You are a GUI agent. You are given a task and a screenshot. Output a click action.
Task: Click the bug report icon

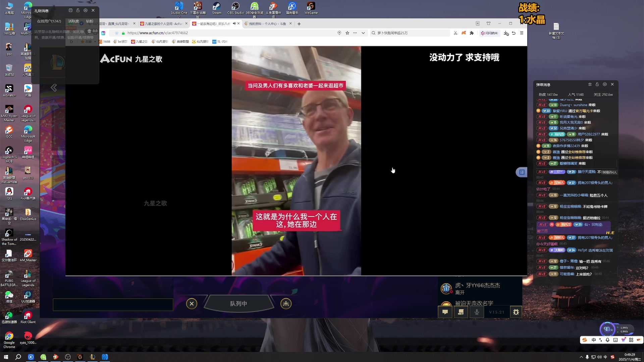pyautogui.click(x=516, y=312)
